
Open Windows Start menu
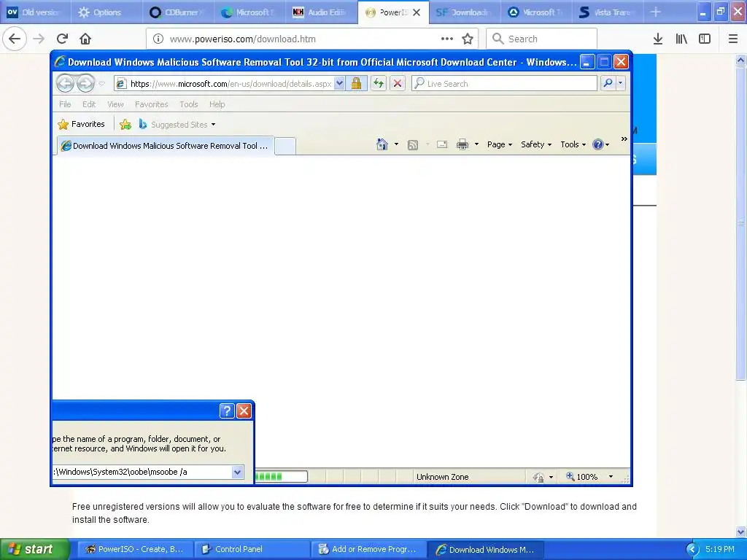coord(34,549)
